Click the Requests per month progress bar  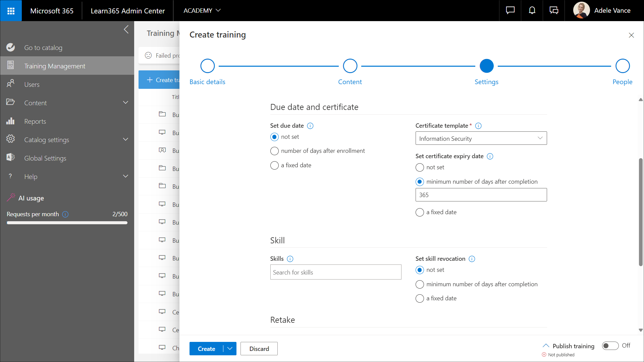click(x=67, y=223)
